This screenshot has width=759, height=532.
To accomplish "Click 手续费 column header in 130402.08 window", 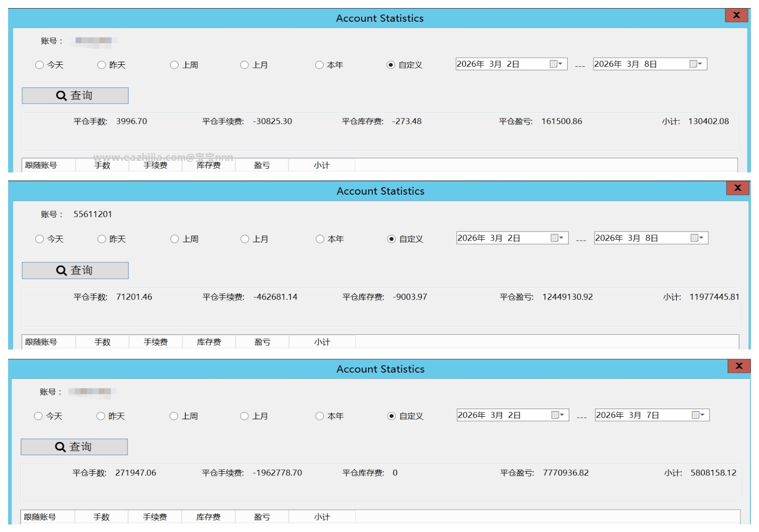I will tap(155, 165).
